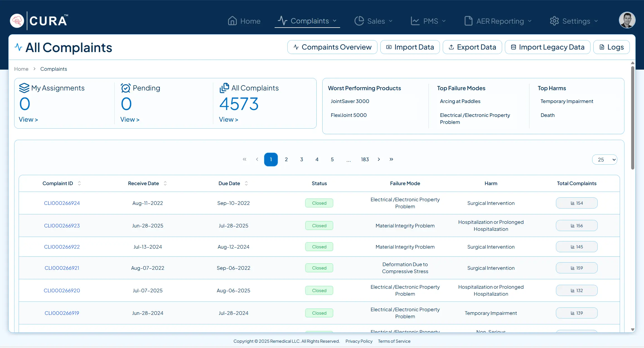Screen dimensions: 644x348
Task: Click the CURA logo icon
Action: tap(17, 21)
